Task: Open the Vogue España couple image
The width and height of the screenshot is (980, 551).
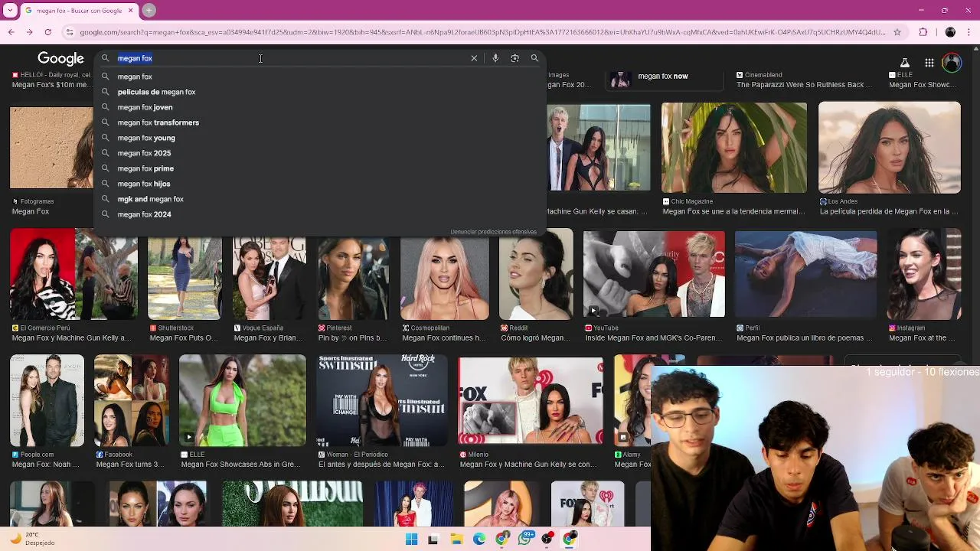Action: 269,278
